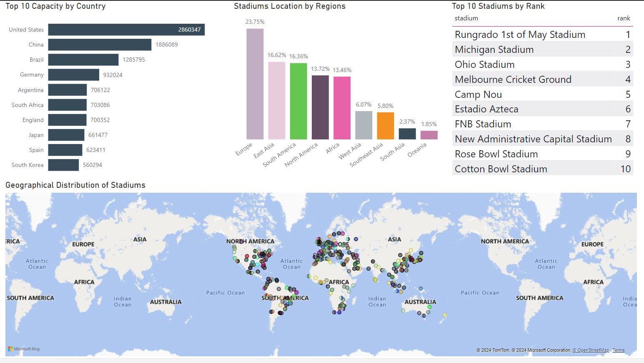Click the rank value 10 cell

click(626, 169)
